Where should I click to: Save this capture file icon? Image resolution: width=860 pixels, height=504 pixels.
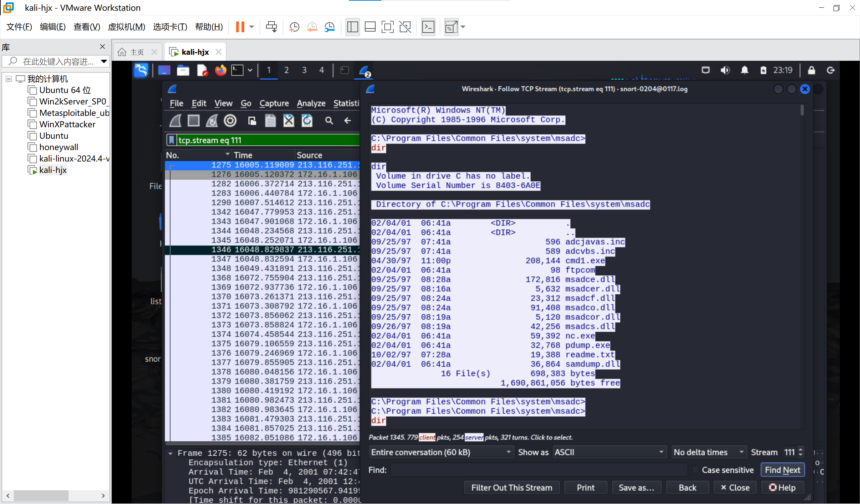pos(270,121)
